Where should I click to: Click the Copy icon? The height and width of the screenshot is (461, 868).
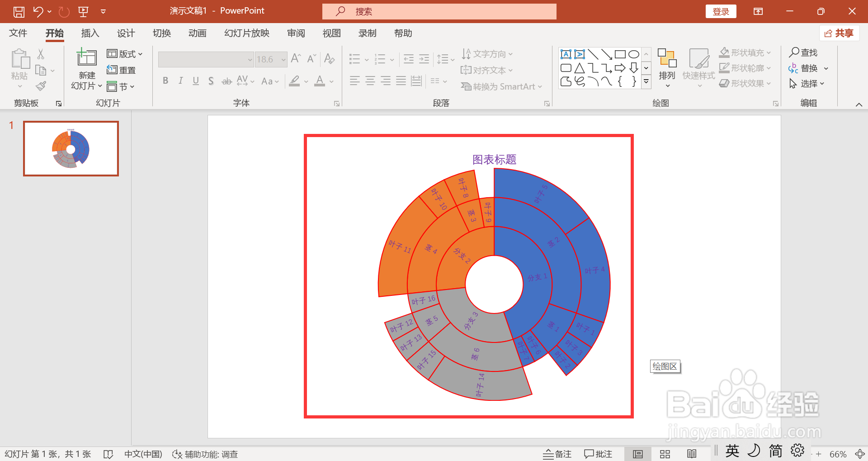pos(41,71)
